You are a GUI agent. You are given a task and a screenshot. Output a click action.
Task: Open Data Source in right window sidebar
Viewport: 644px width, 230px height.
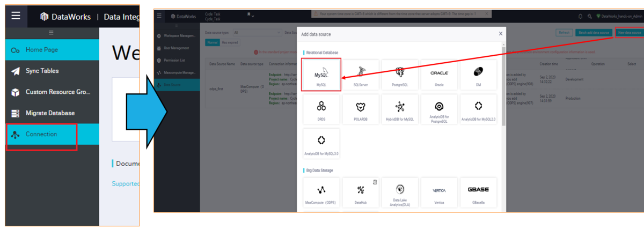tap(177, 85)
